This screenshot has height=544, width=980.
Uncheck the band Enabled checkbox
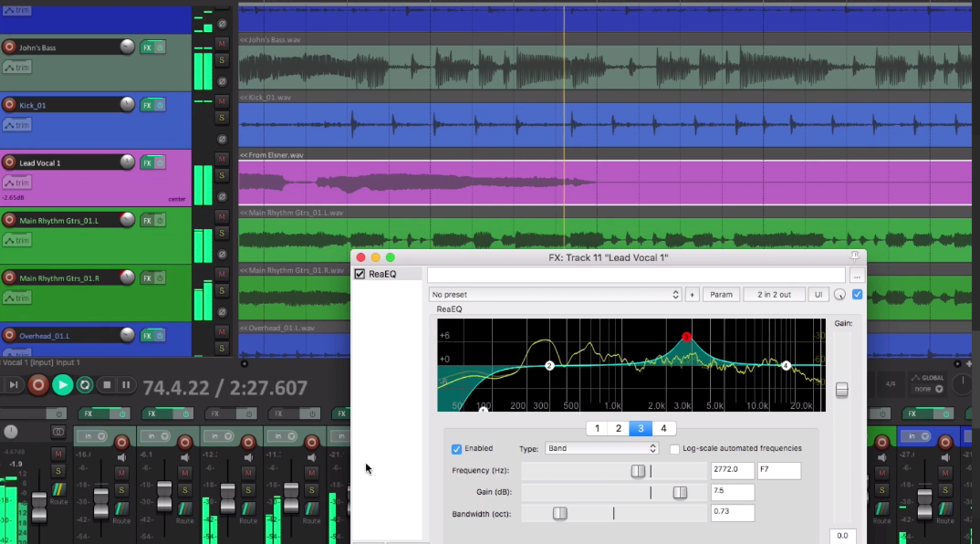[x=456, y=449]
